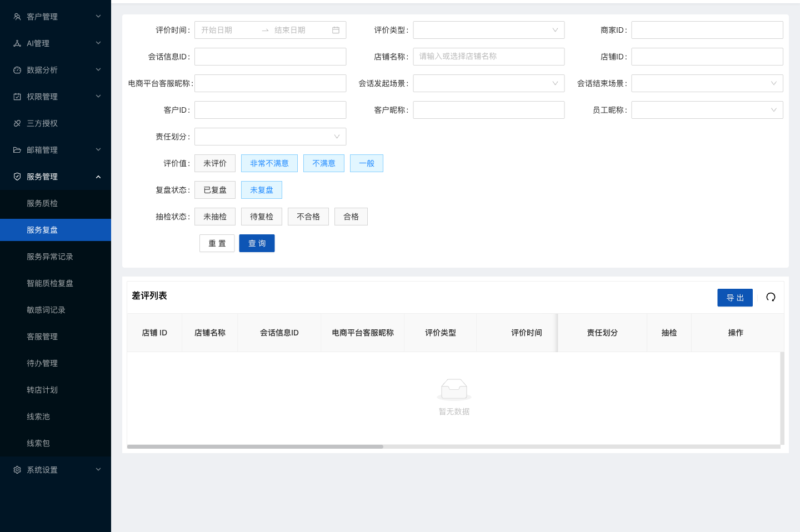Click the 查询 search button

pyautogui.click(x=257, y=243)
